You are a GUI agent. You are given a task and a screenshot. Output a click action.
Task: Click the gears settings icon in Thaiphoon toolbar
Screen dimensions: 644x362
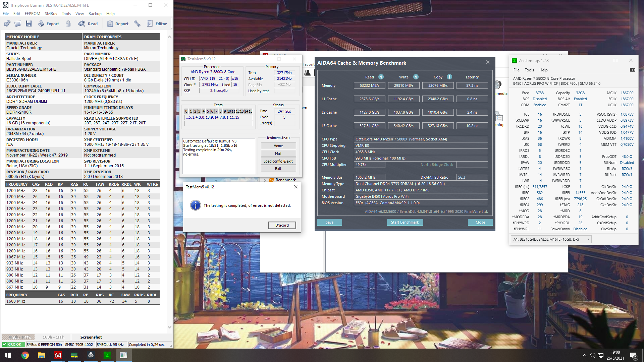tap(7, 24)
